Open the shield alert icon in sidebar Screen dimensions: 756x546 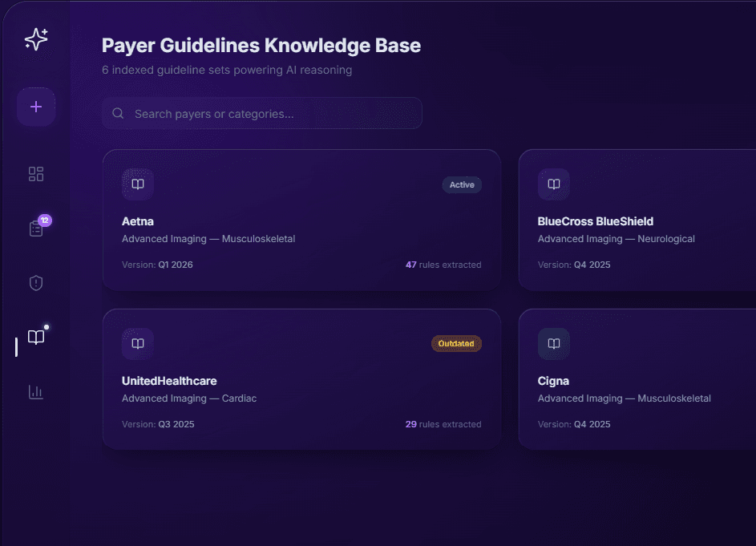click(36, 283)
